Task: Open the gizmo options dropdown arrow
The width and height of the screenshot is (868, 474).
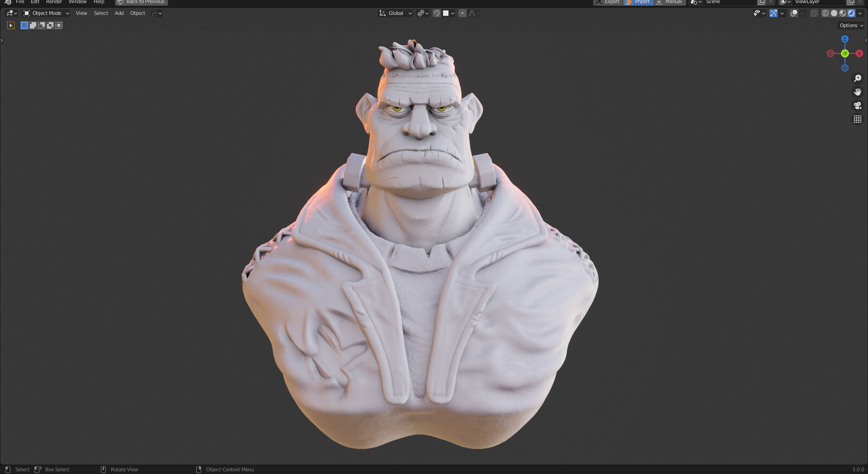Action: (x=782, y=13)
